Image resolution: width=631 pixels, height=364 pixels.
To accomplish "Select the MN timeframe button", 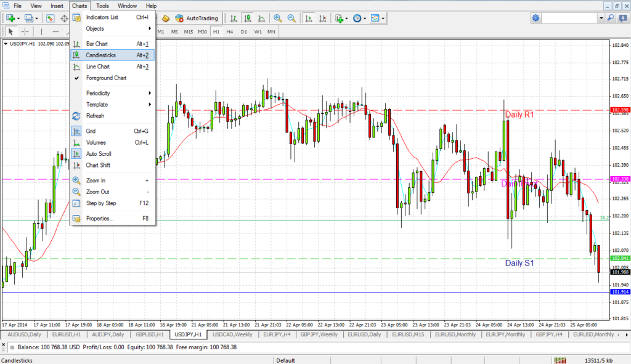I will point(271,31).
